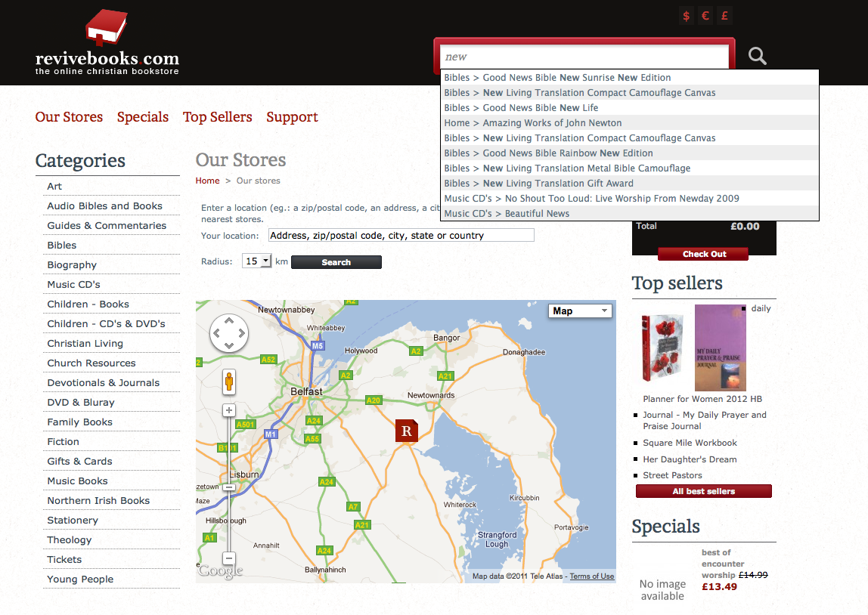Click the red R store marker on map
The height and width of the screenshot is (615, 868).
[406, 431]
